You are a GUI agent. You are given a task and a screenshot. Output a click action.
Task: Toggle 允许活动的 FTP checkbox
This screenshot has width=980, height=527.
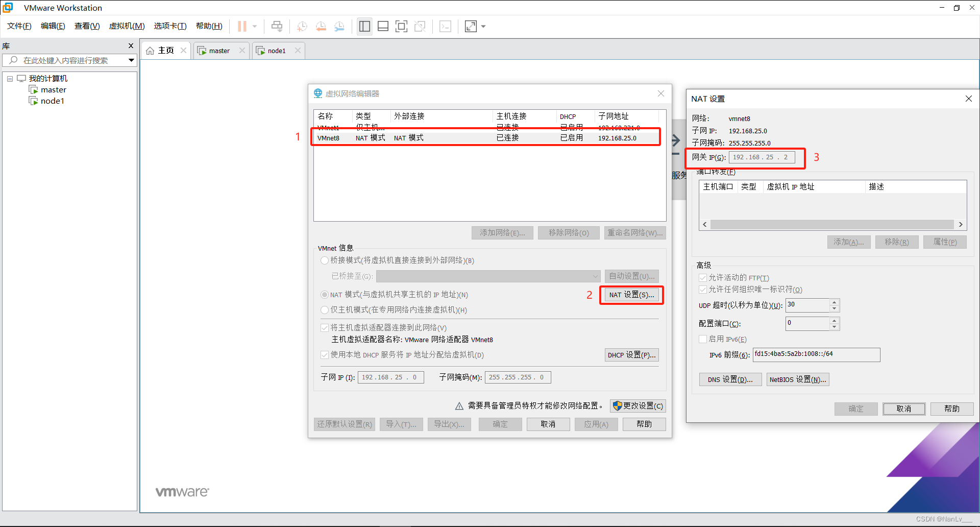point(703,278)
